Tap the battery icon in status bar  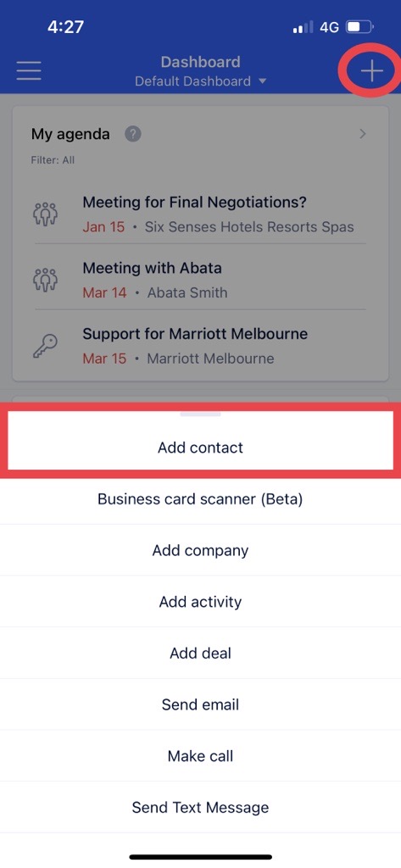point(360,26)
